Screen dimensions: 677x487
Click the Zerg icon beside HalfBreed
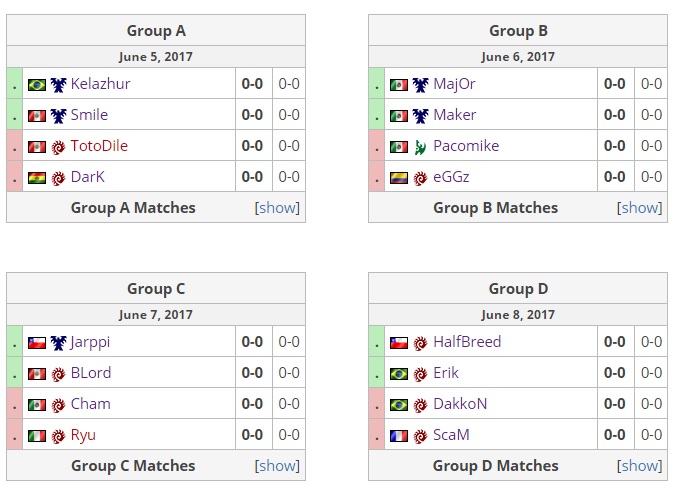pyautogui.click(x=420, y=343)
